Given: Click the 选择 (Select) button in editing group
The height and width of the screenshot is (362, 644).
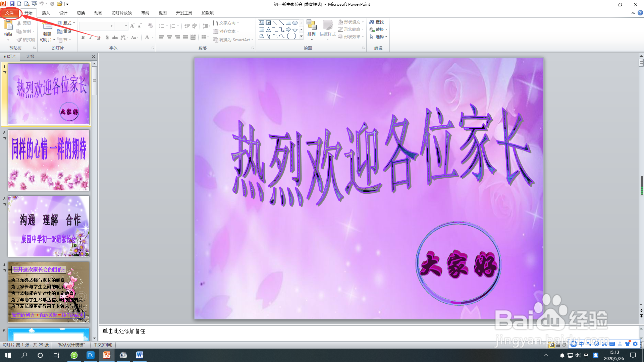Looking at the screenshot, I should click(x=379, y=37).
